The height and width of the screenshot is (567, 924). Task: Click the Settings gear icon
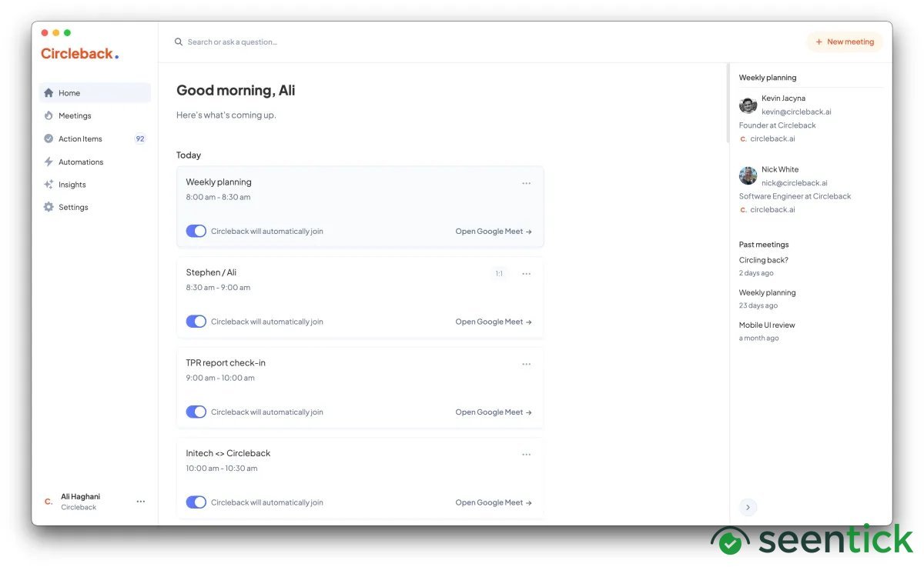click(49, 207)
